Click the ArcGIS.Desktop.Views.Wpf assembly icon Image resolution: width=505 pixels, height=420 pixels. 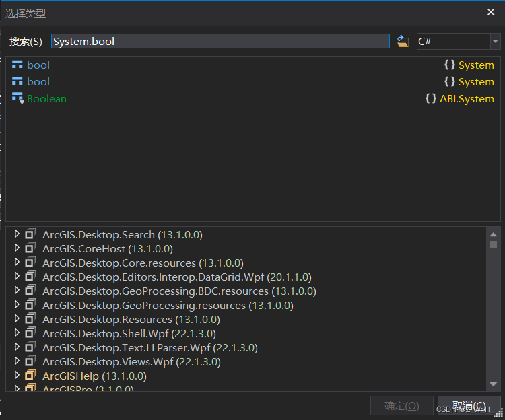(x=30, y=361)
